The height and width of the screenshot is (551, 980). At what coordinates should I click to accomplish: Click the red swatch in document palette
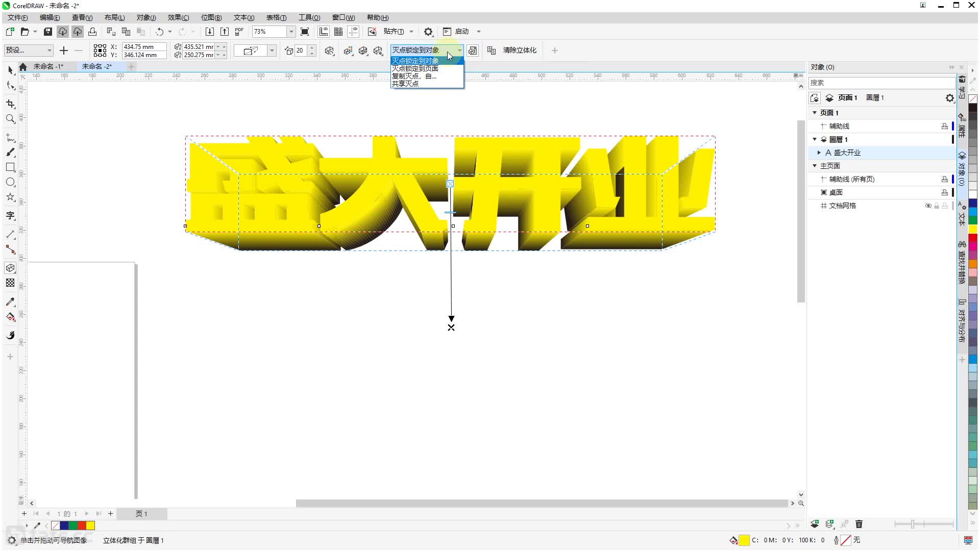pyautogui.click(x=82, y=525)
